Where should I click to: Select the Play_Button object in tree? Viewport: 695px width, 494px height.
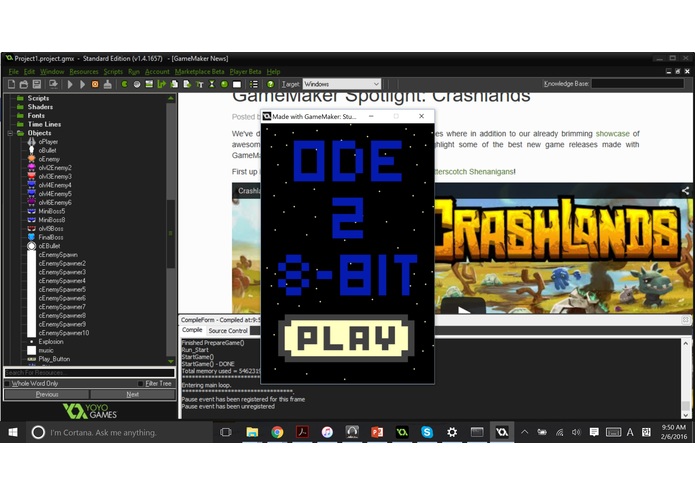coord(54,359)
